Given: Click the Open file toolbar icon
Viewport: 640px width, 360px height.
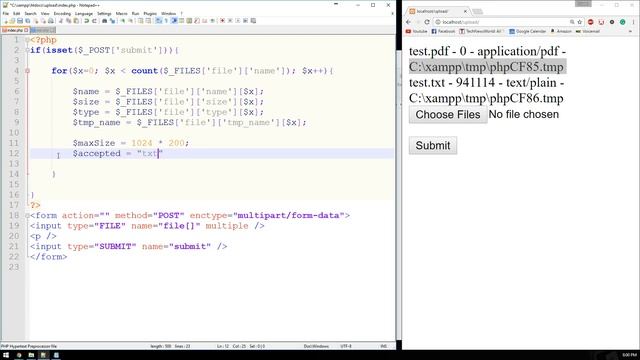Looking at the screenshot, I should tap(12, 21).
